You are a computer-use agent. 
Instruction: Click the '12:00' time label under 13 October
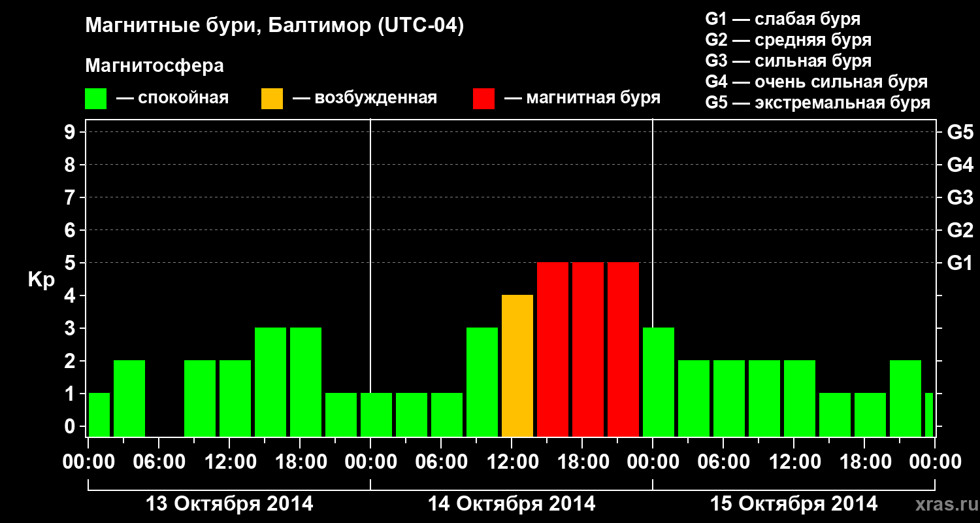click(x=229, y=462)
